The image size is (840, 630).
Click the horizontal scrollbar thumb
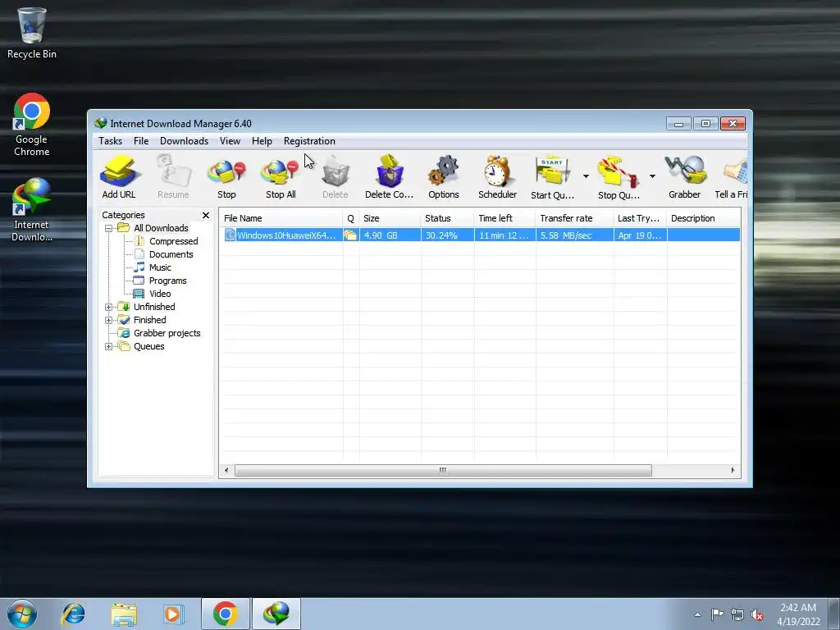pyautogui.click(x=443, y=470)
